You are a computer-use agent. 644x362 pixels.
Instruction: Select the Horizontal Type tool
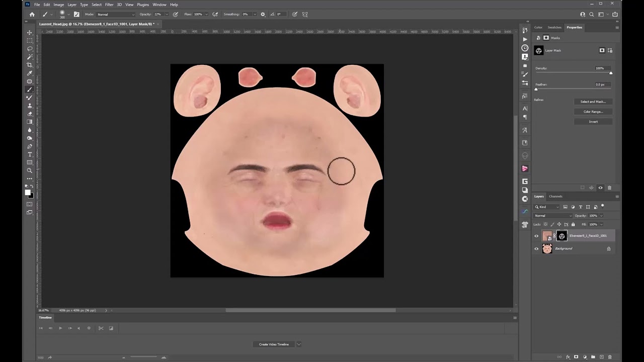pyautogui.click(x=30, y=154)
